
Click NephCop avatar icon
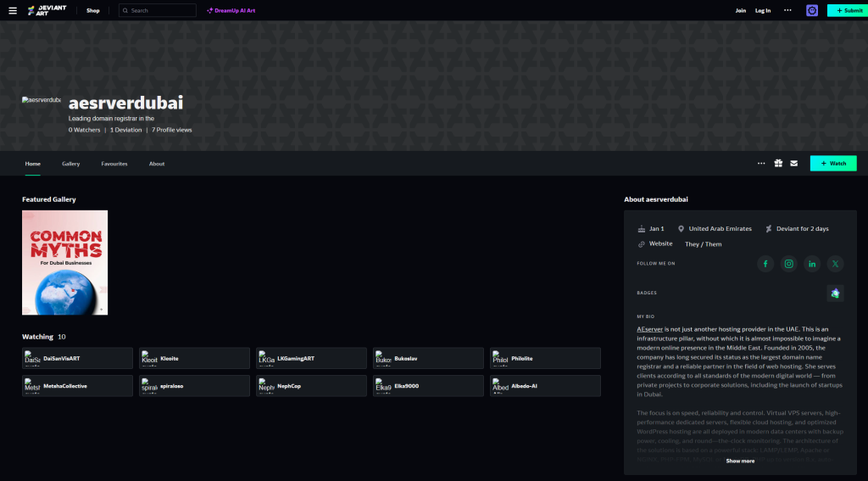(266, 386)
